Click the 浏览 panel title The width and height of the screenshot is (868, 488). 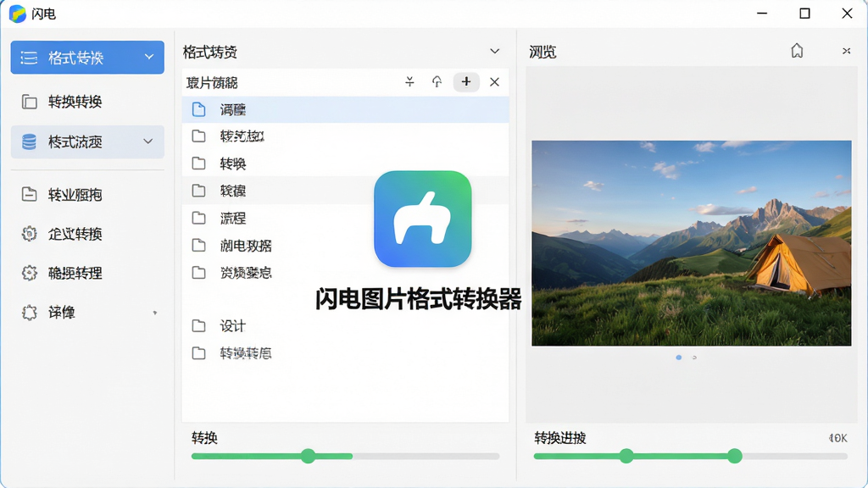click(542, 52)
